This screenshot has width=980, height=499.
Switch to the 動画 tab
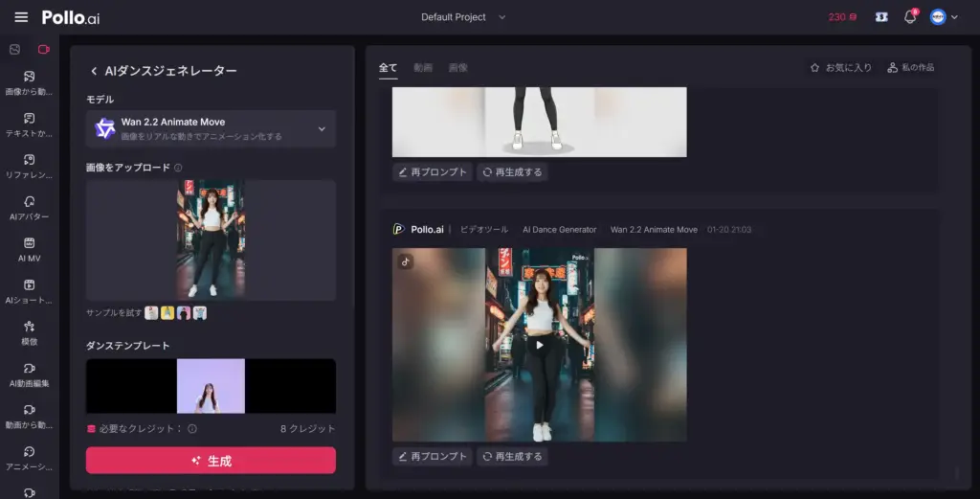[x=422, y=68]
